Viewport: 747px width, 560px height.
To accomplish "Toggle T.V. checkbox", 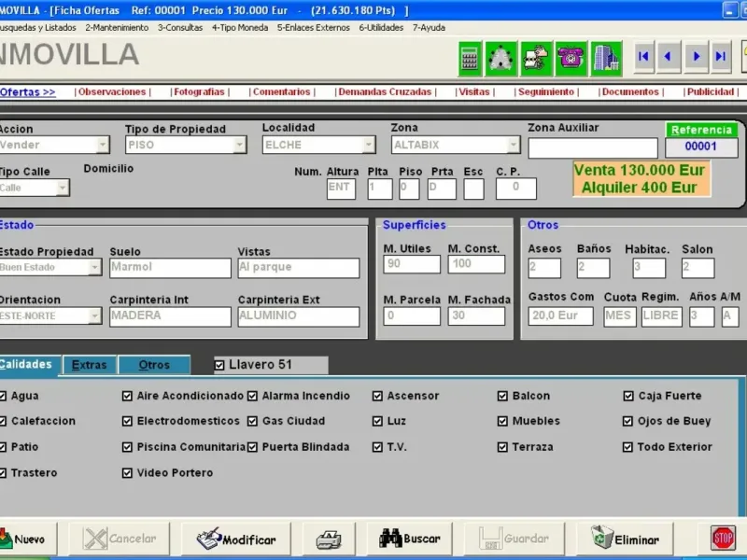I will (377, 447).
